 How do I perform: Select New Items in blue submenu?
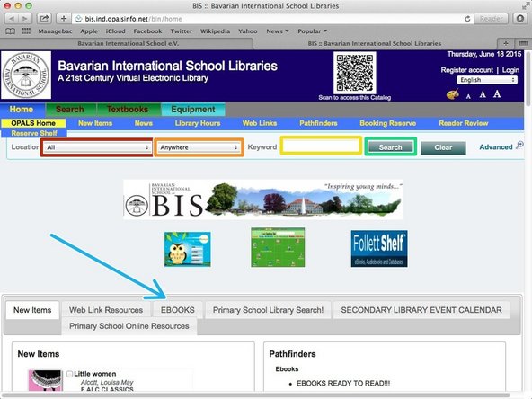pyautogui.click(x=95, y=123)
